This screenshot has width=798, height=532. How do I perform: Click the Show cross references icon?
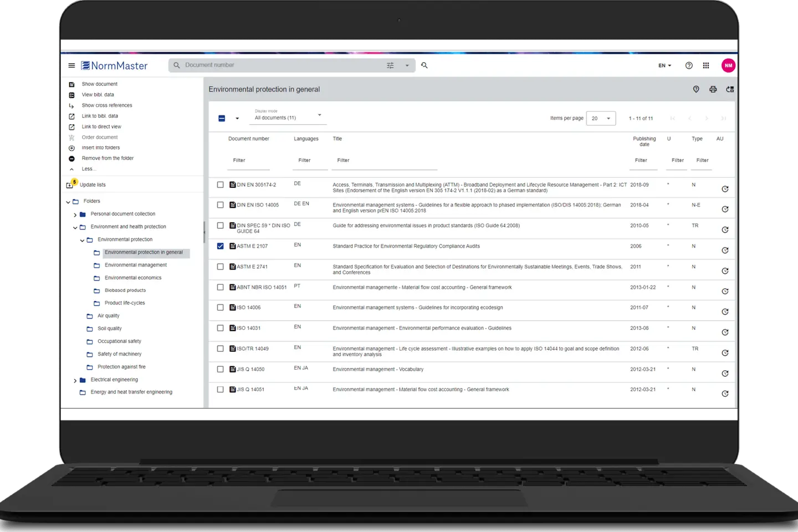click(x=71, y=105)
